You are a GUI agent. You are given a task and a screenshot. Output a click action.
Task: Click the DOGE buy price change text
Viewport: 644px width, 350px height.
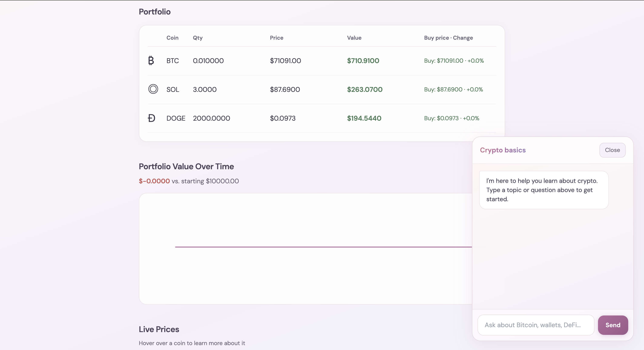(451, 118)
